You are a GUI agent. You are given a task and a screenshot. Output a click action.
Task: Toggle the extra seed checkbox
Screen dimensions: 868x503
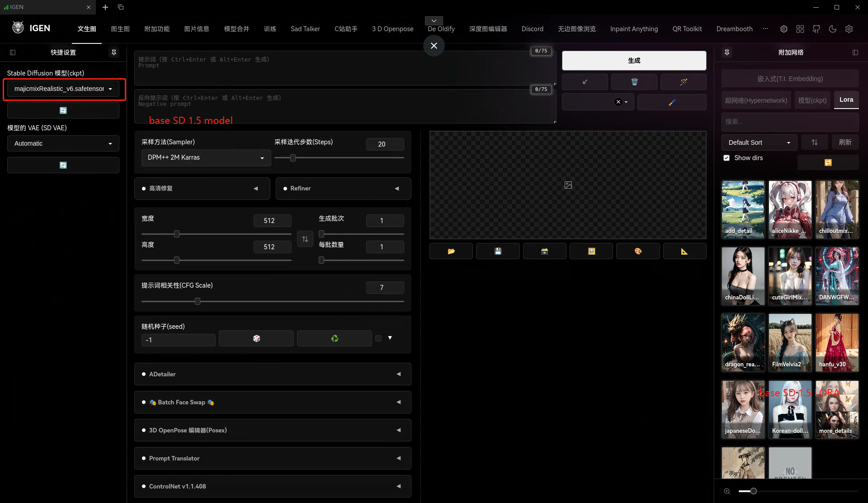point(378,338)
